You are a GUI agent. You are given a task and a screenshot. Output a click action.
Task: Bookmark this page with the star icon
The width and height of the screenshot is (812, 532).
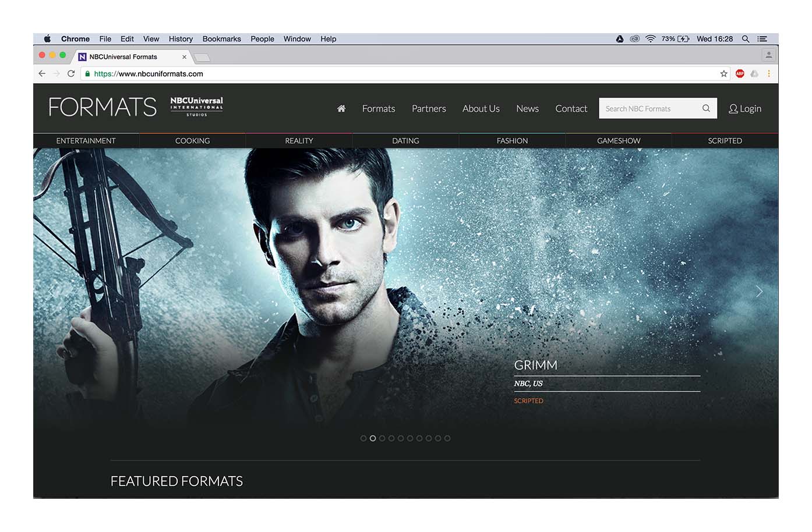(724, 73)
